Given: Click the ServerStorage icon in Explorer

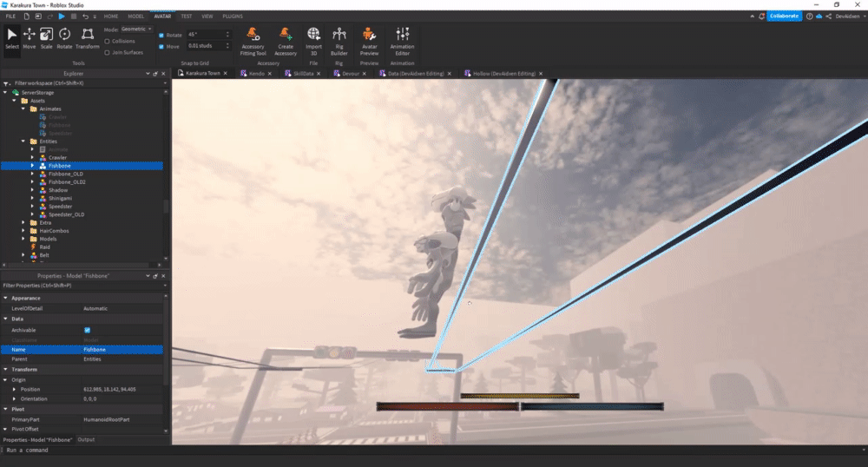Looking at the screenshot, I should point(16,92).
